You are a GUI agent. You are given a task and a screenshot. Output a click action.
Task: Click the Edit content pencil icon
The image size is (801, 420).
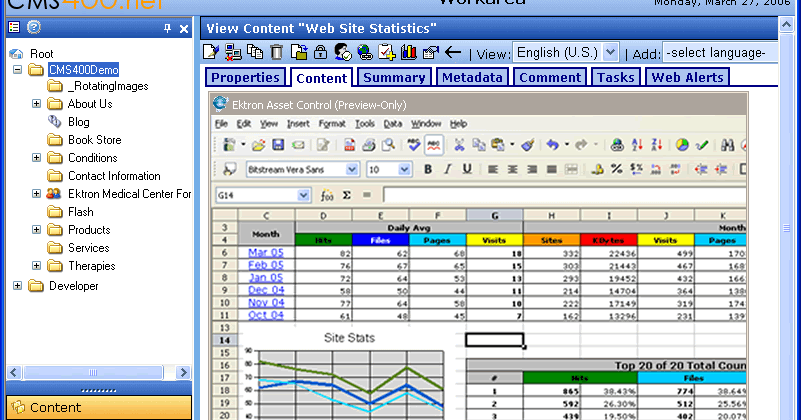[210, 52]
